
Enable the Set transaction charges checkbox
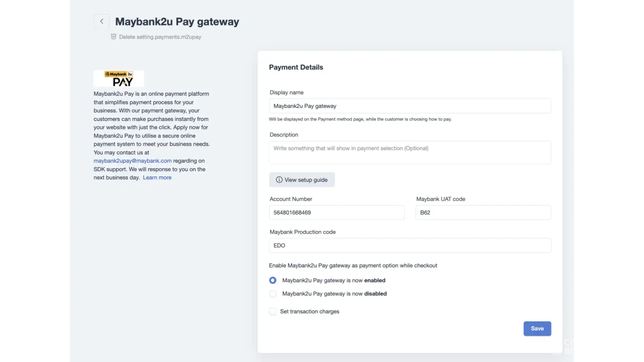click(273, 312)
